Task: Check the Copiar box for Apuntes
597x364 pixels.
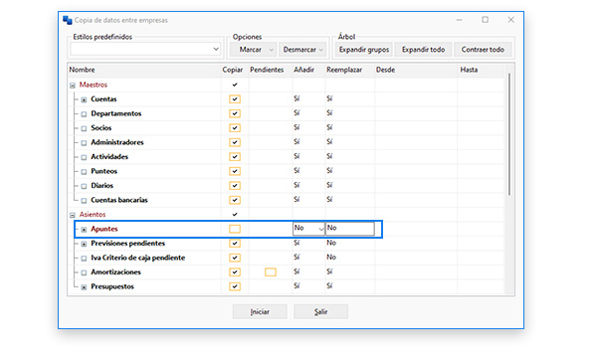Action: pyautogui.click(x=235, y=229)
